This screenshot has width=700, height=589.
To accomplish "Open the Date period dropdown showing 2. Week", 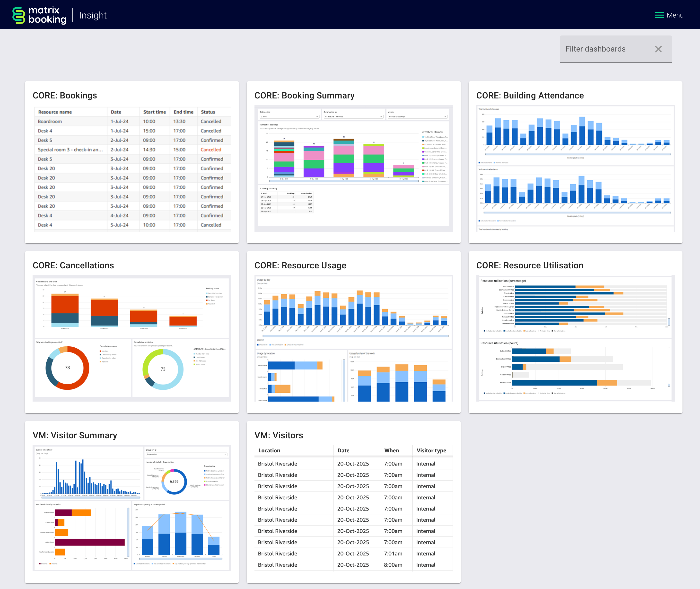I will point(289,117).
